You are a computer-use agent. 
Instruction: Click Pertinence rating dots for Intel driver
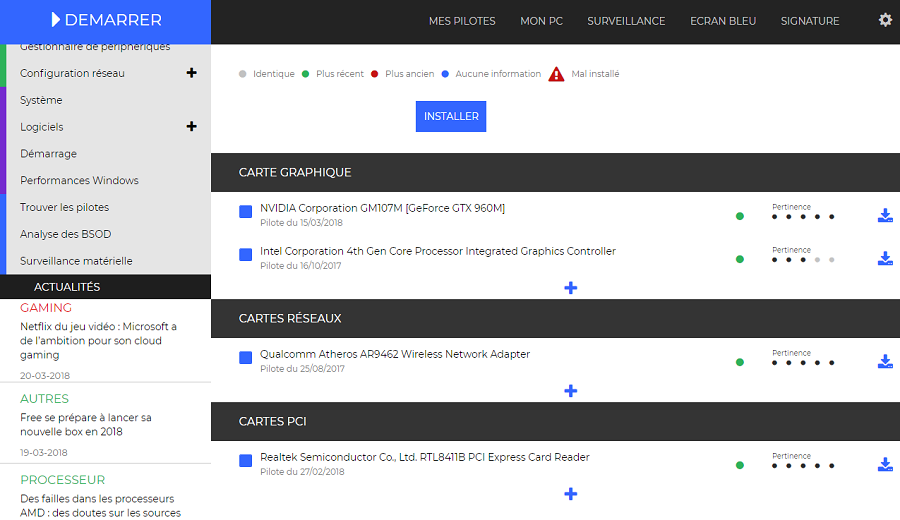[x=803, y=260]
